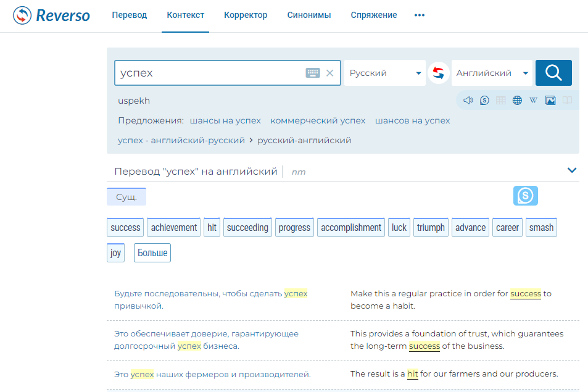Play pronunciation with the speaker icon
This screenshot has width=588, height=392.
(468, 100)
